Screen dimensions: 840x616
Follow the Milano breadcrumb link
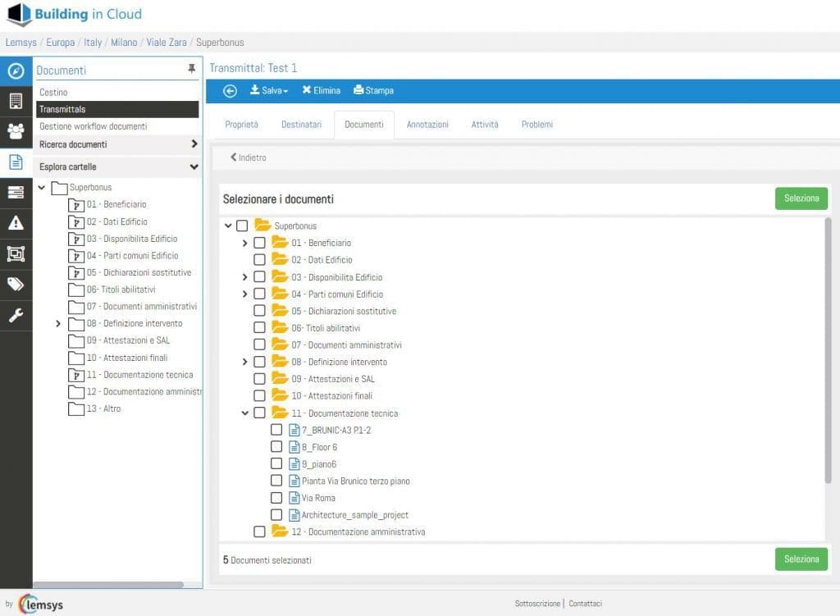click(124, 43)
